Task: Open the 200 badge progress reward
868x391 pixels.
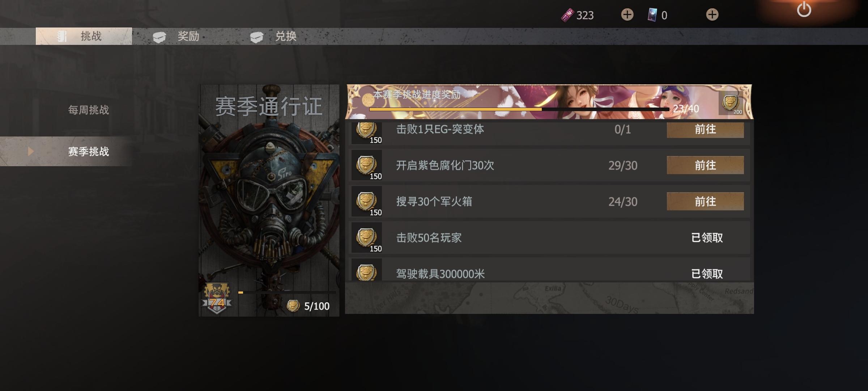Action: click(731, 103)
